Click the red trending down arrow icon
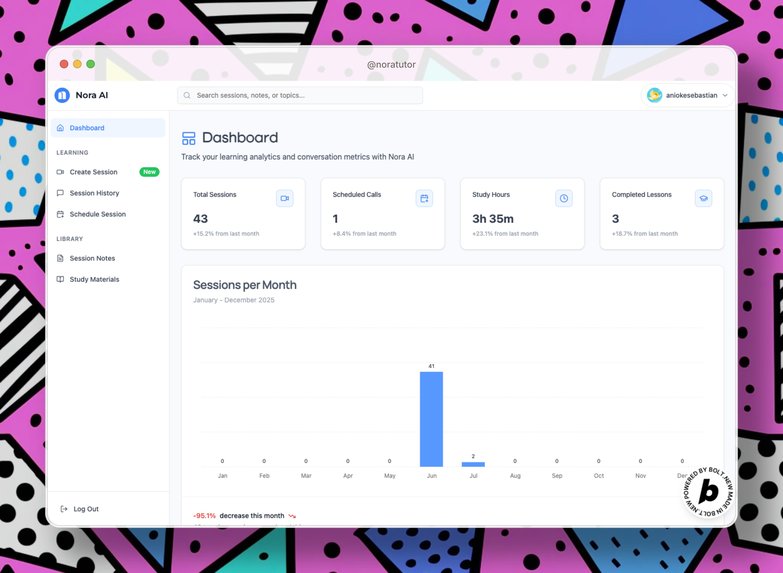783x573 pixels. 292,516
